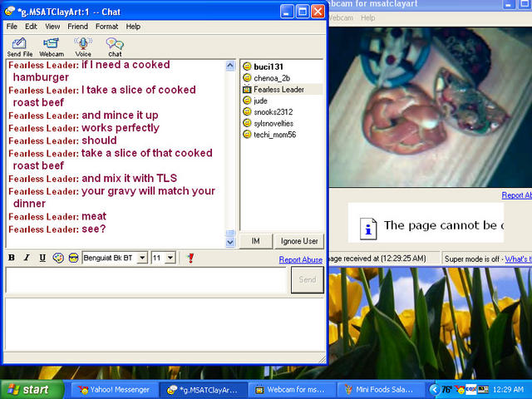532x399 pixels.
Task: Click the Send File toolbar icon
Action: [x=20, y=47]
